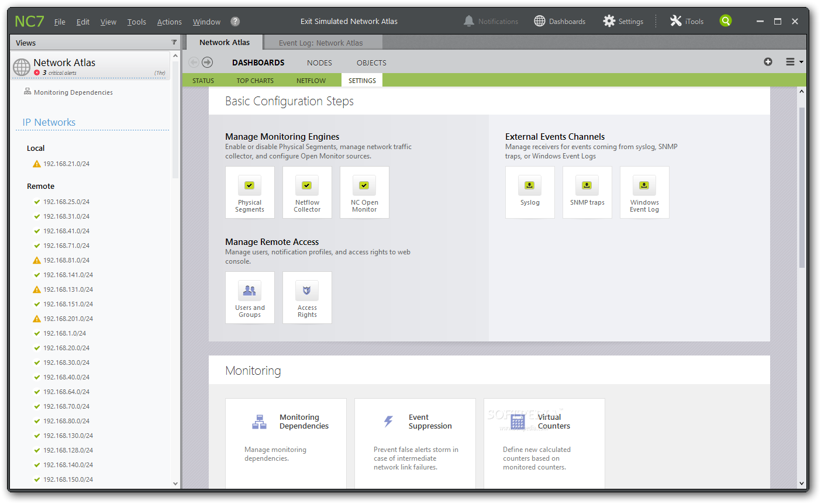Click the Remote group label
The height and width of the screenshot is (504, 821).
[40, 187]
